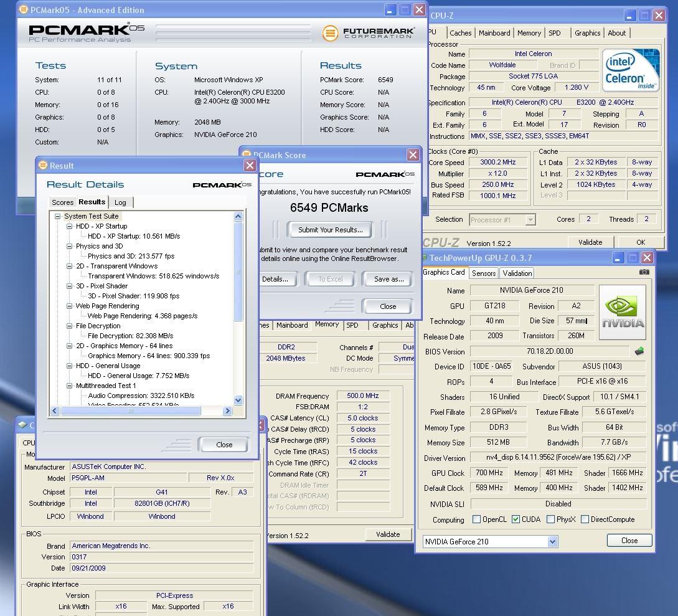Click Save as button in PCMark Score
Image resolution: width=678 pixels, height=616 pixels.
pos(388,279)
